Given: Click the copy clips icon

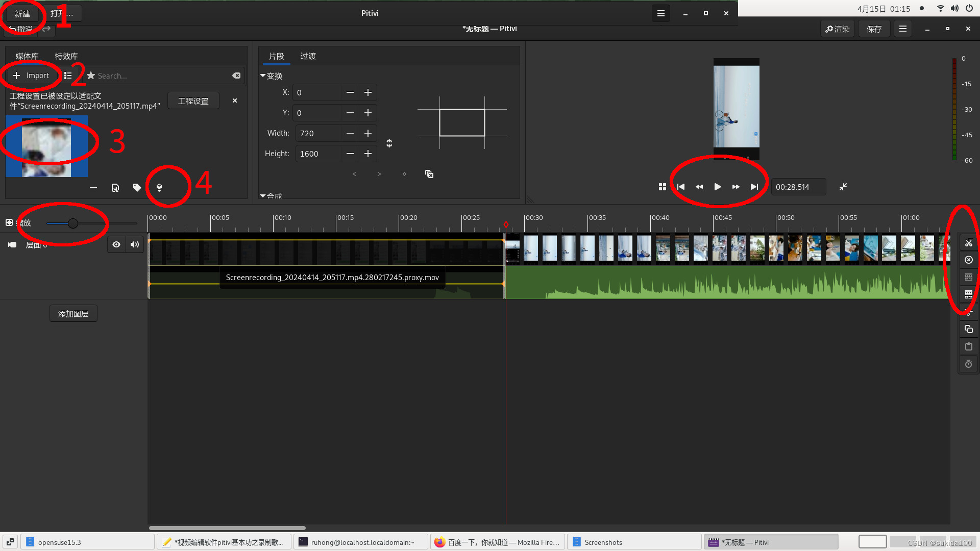Looking at the screenshot, I should [968, 330].
